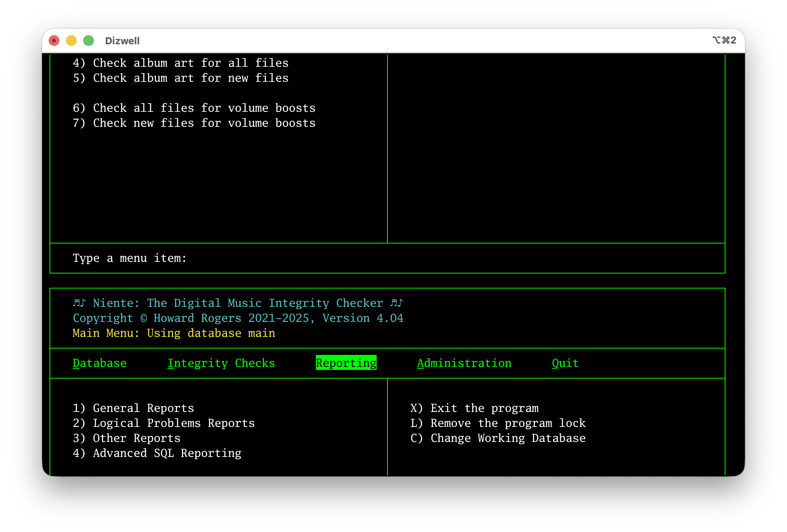Choose Change Working Database option
The image size is (787, 532).
point(498,438)
